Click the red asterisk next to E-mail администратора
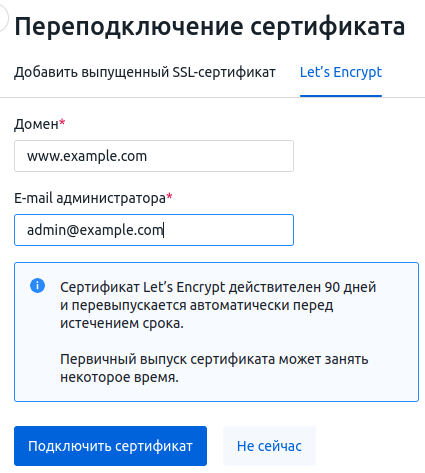The height and width of the screenshot is (473, 425). (x=169, y=196)
